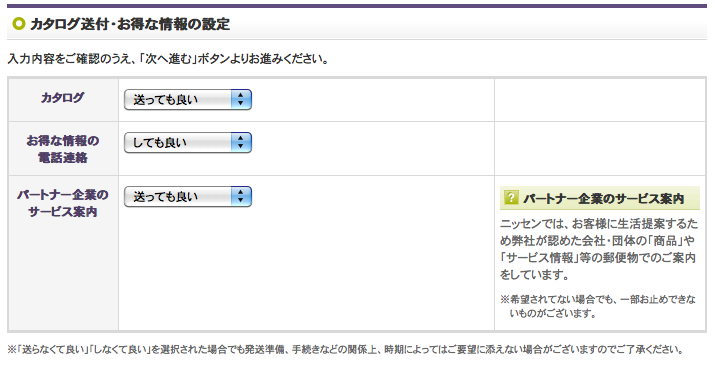This screenshot has height=376, width=715.
Task: Open the パートナー企業のサービス案内 dropdown
Action: pyautogui.click(x=187, y=196)
